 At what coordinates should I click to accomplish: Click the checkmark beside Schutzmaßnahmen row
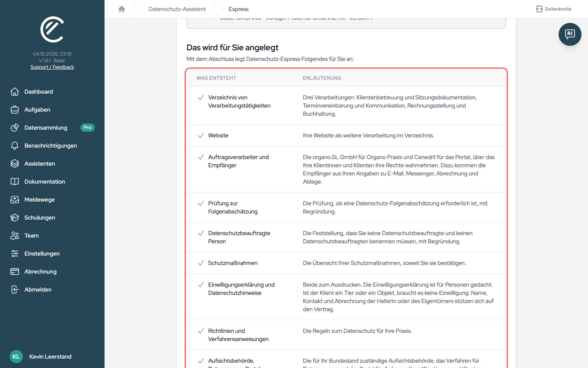click(201, 263)
